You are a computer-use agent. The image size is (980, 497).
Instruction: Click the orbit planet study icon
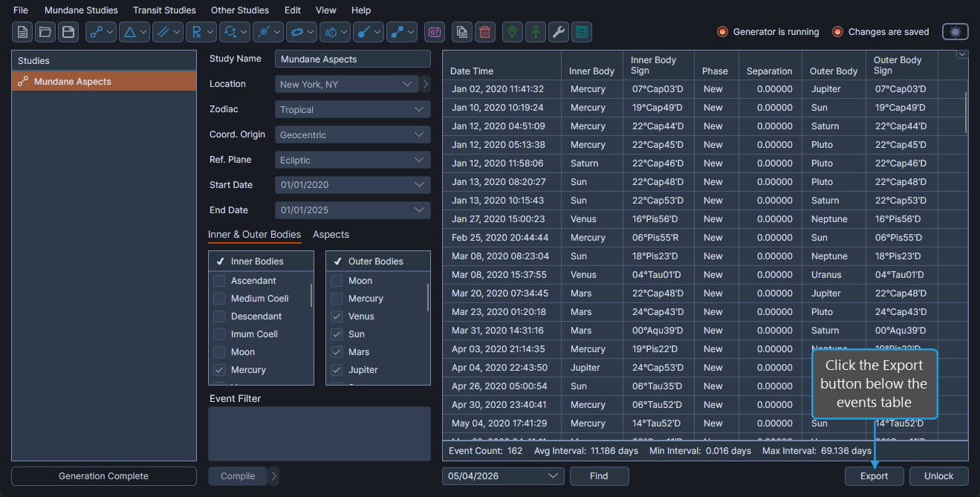point(296,32)
